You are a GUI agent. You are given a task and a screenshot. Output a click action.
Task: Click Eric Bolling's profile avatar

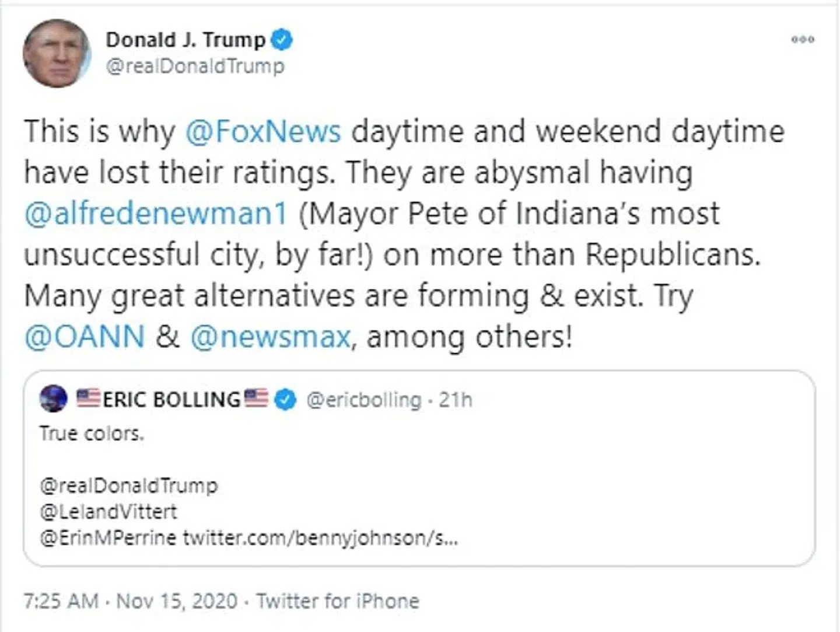tap(53, 399)
